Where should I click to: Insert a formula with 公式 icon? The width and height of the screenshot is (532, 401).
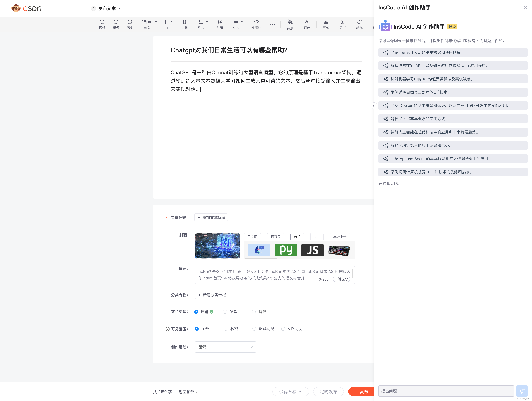(x=342, y=24)
